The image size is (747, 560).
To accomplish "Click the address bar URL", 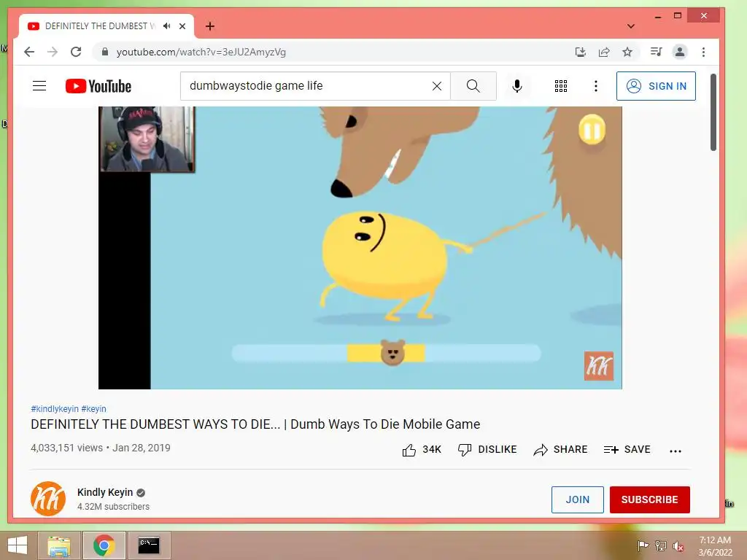I will coord(201,52).
